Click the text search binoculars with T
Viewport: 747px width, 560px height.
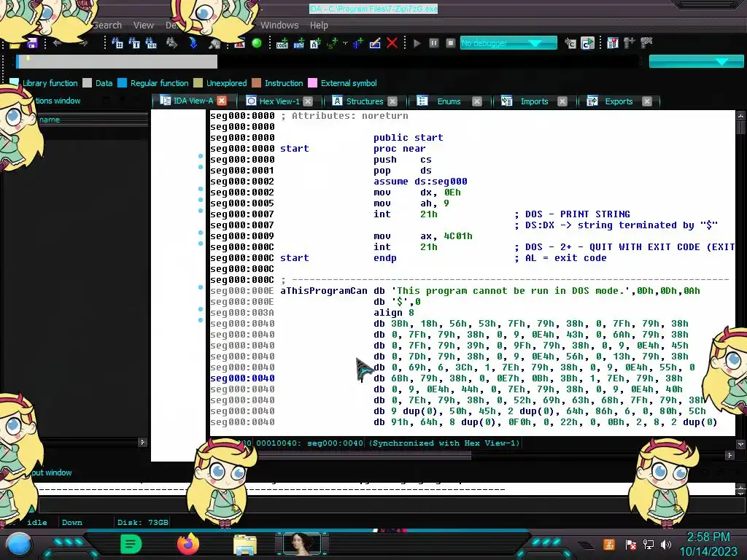pos(134,43)
